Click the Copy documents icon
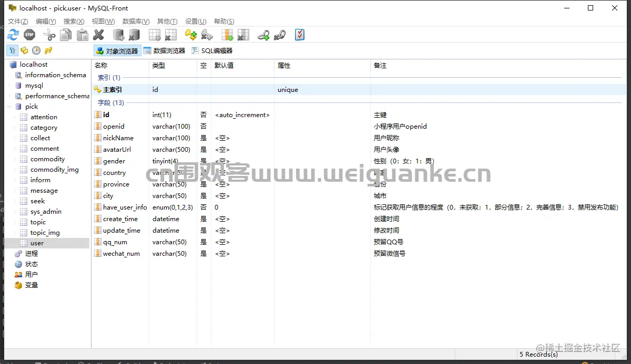The image size is (631, 364). [x=66, y=35]
